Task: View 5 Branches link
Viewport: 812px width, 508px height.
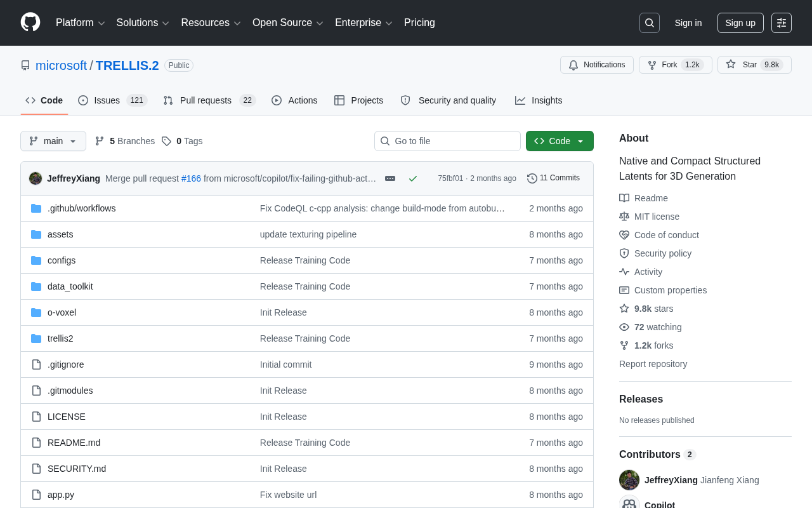Action: coord(125,141)
